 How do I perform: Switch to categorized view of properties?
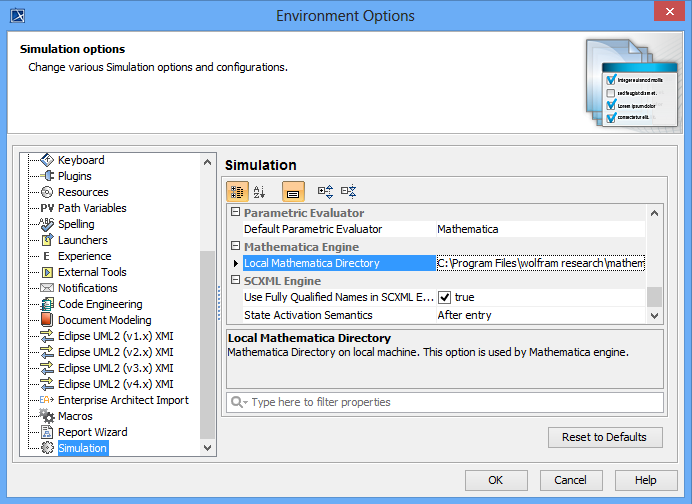coord(238,191)
